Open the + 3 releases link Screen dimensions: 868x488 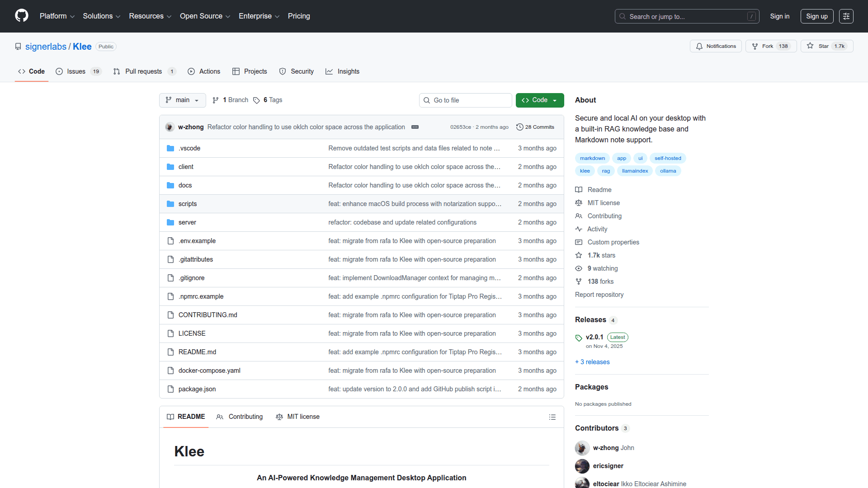coord(592,362)
